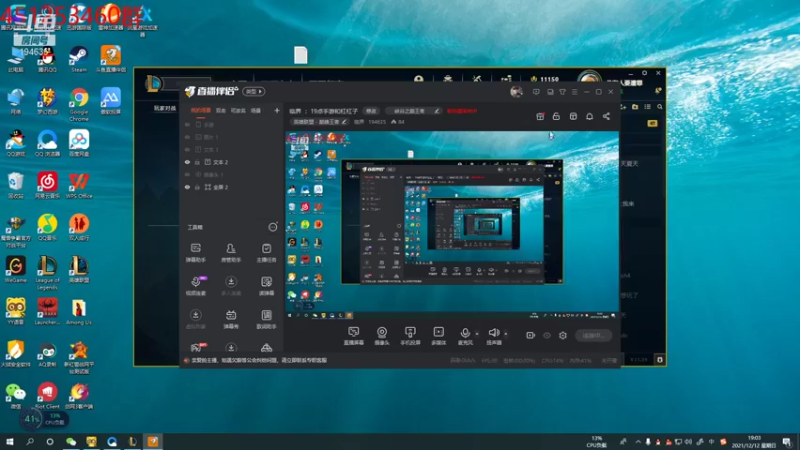Expand microphone options arrow

(x=477, y=334)
